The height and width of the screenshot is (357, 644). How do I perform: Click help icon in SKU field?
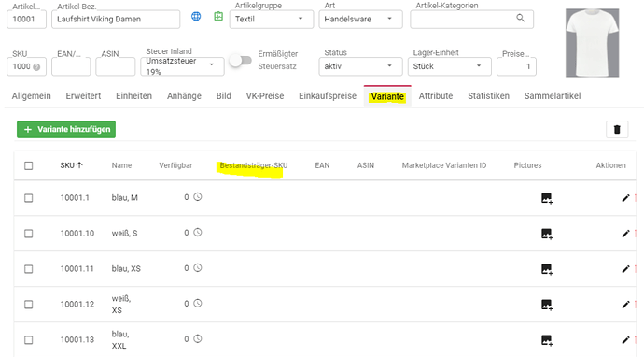click(x=36, y=67)
